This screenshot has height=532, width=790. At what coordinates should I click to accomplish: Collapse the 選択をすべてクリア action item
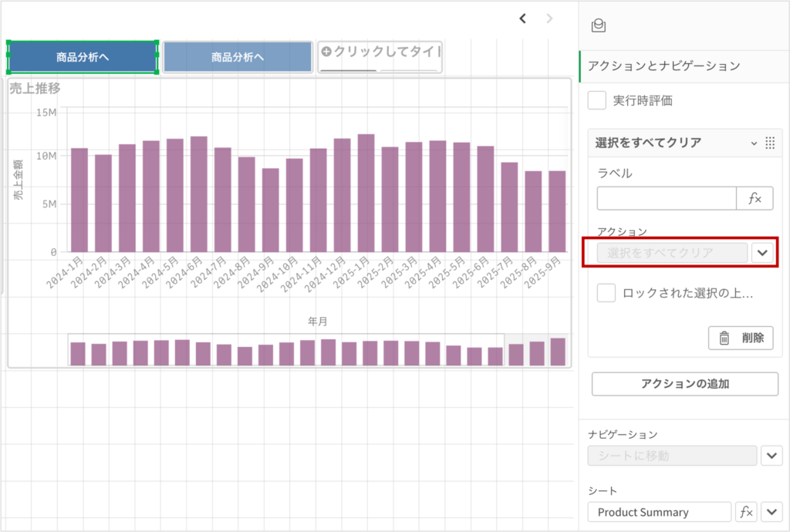(x=754, y=143)
